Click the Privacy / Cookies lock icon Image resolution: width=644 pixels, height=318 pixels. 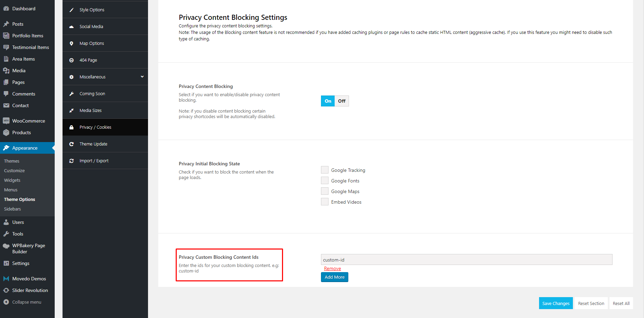(x=71, y=127)
